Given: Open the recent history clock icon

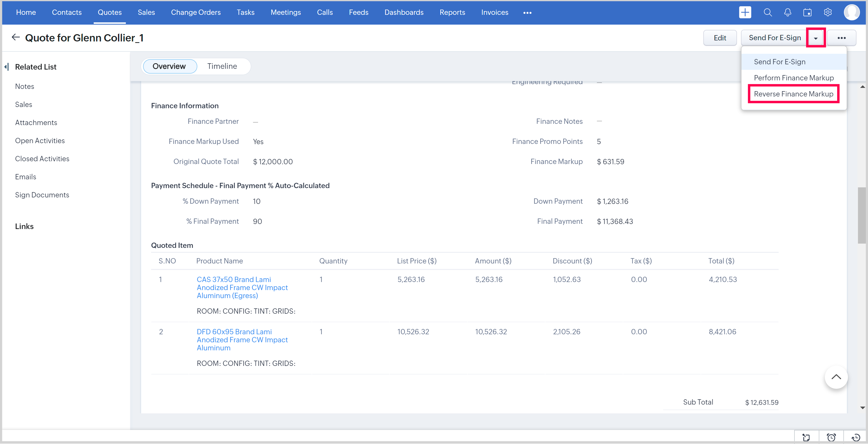Looking at the screenshot, I should point(855,437).
